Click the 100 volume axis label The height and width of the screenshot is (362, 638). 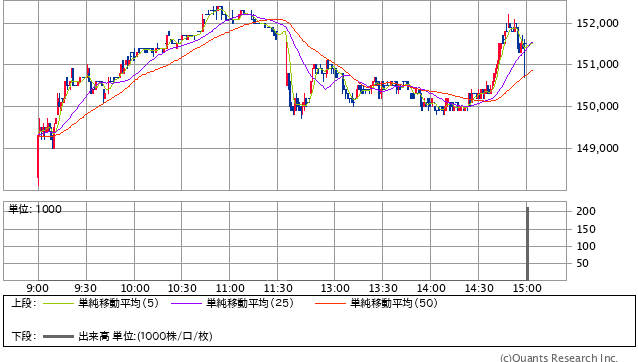point(586,246)
